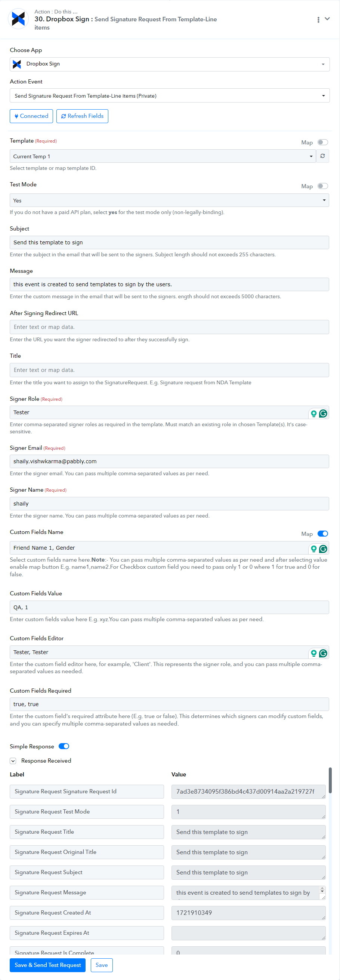The height and width of the screenshot is (980, 340).
Task: Click green bulb icon in Signer Role field
Action: tap(314, 413)
